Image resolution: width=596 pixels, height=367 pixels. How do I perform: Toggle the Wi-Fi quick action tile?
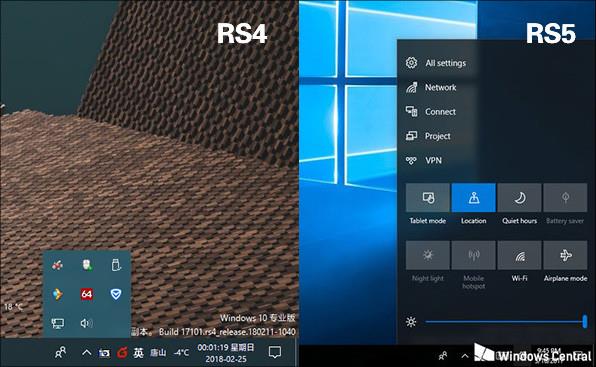[520, 255]
